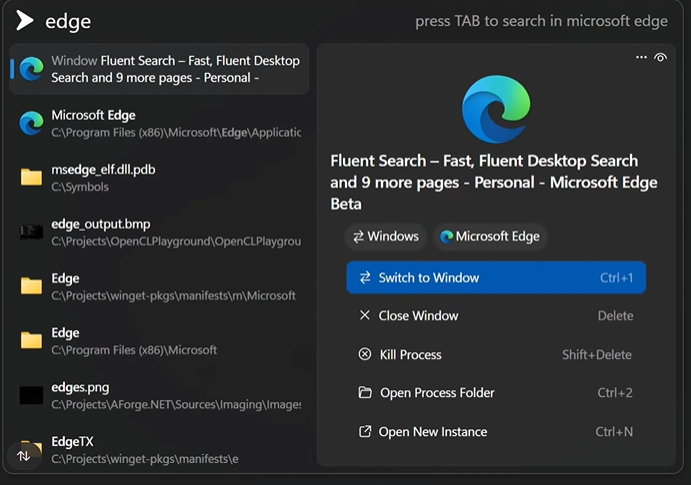
Task: Click Edge icon of Window Fluent Search result
Action: click(x=32, y=69)
